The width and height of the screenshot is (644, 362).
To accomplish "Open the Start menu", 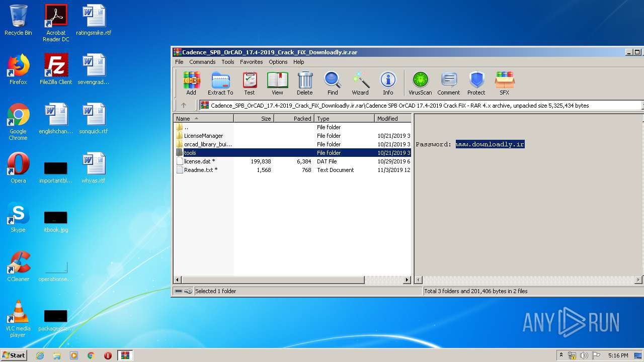I will tap(14, 355).
